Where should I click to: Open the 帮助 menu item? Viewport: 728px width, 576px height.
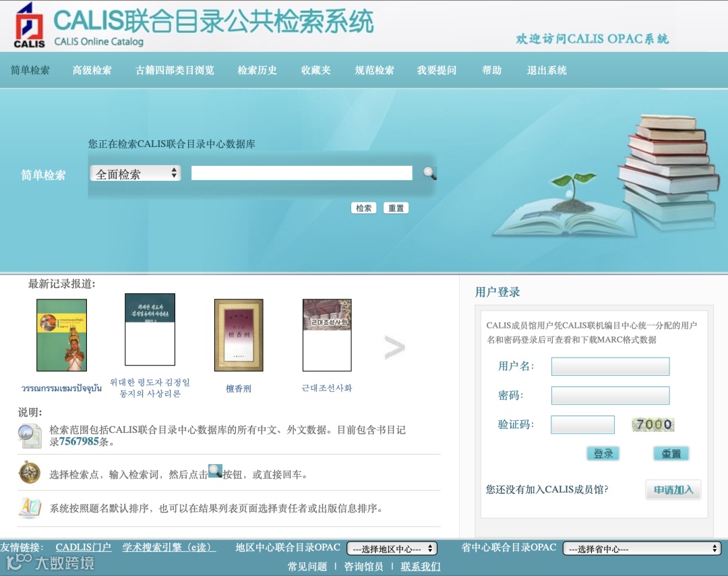click(491, 70)
